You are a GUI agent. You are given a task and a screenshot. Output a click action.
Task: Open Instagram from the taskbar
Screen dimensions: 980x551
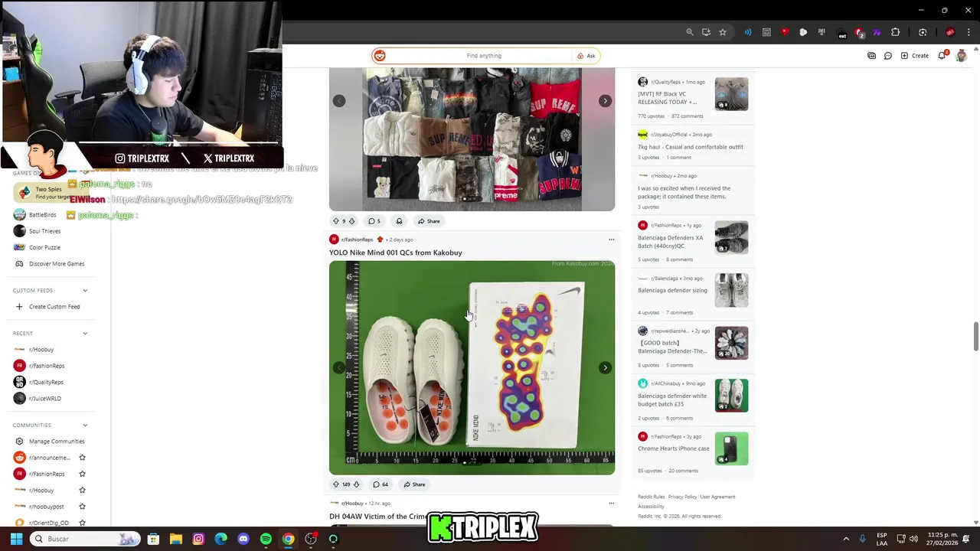point(198,539)
